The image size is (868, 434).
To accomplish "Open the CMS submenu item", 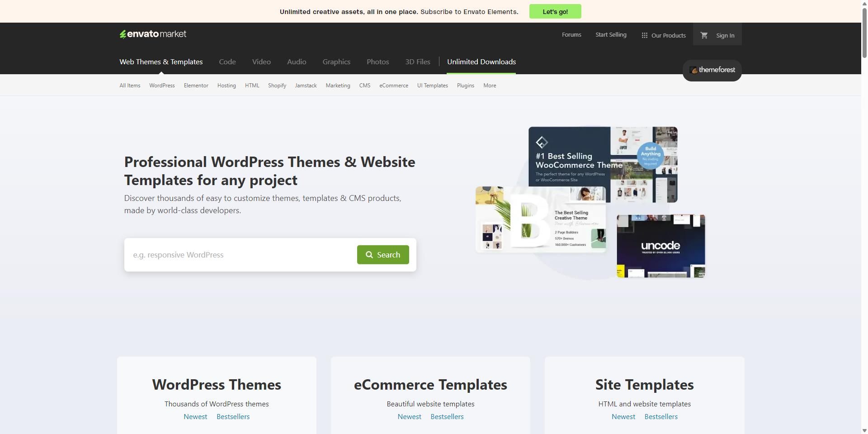I will tap(365, 86).
